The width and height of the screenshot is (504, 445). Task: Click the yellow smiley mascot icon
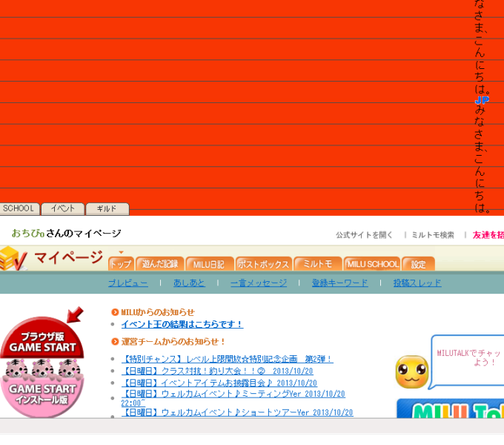(411, 372)
